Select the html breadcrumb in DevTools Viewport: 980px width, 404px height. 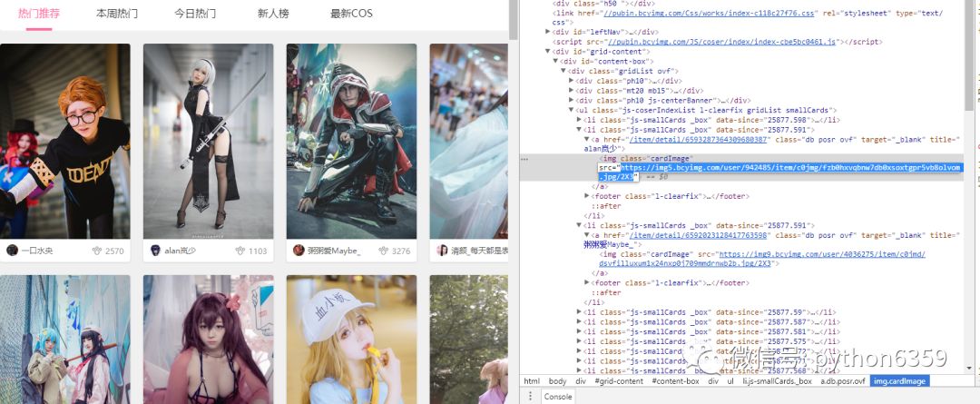[x=532, y=381]
